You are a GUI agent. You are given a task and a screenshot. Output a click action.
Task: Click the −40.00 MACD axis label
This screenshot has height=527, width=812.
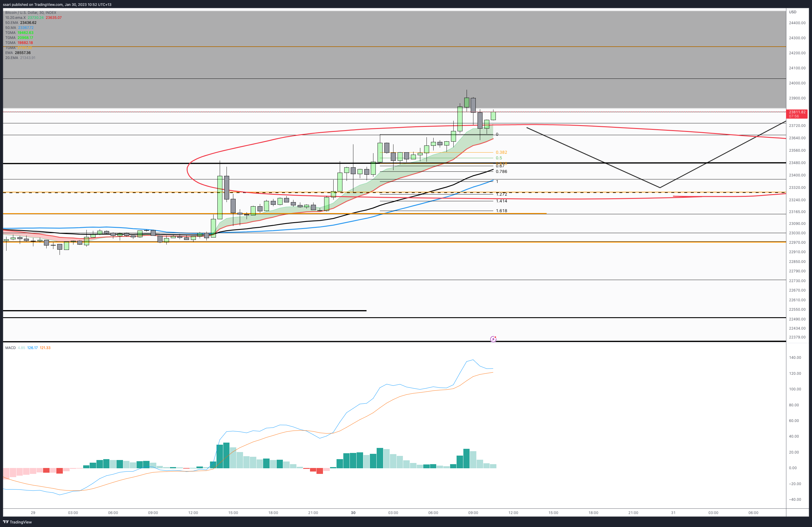tap(795, 499)
